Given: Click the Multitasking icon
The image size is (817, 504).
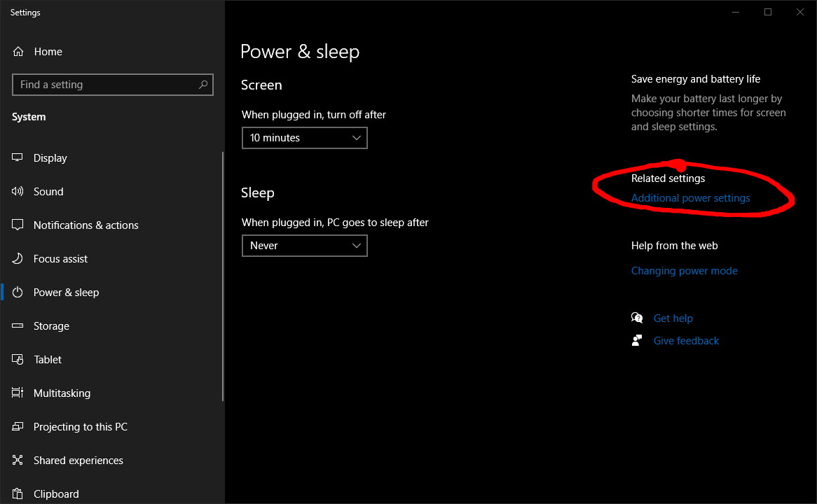Looking at the screenshot, I should 18,393.
